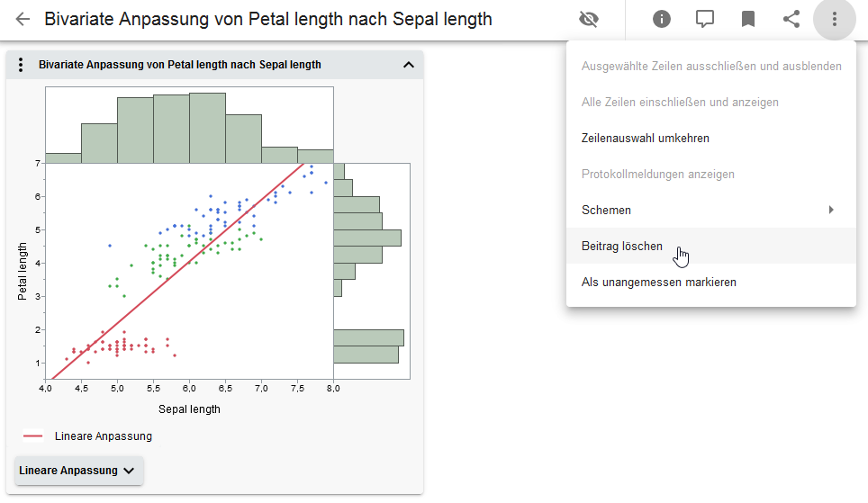The image size is (868, 503).
Task: Click the three-dot more options button
Action: coord(835,19)
